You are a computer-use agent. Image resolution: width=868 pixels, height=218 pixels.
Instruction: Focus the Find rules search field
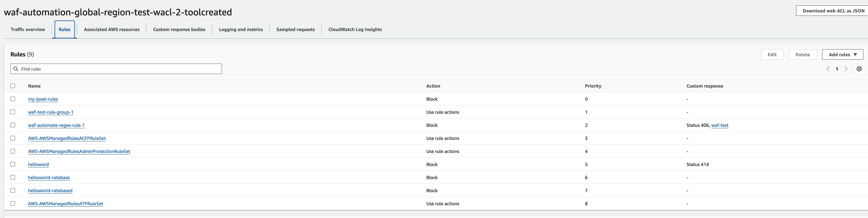pos(116,69)
